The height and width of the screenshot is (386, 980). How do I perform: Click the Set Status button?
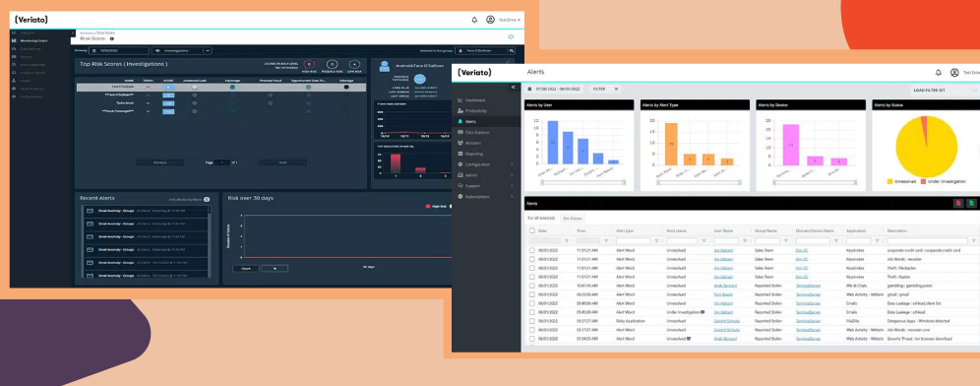point(573,219)
